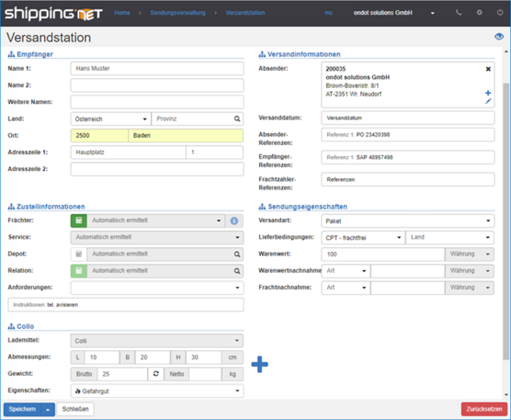Click the refresh icon beside Brutto weight
The height and width of the screenshot is (420, 511).
156,374
